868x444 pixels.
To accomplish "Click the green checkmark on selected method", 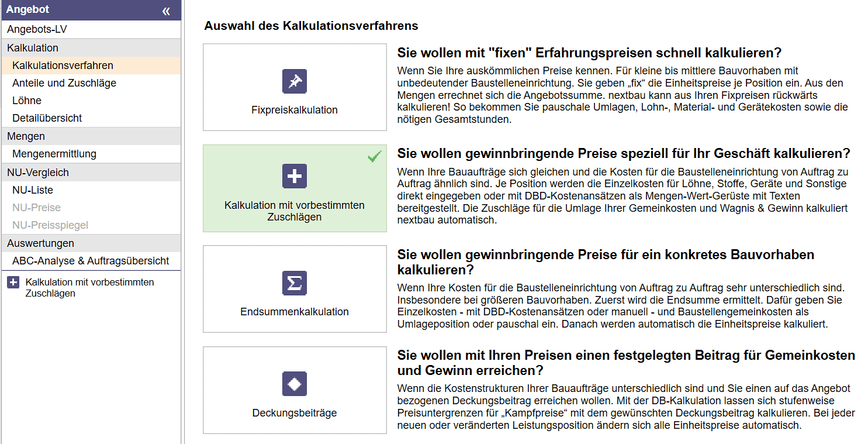I will [374, 157].
